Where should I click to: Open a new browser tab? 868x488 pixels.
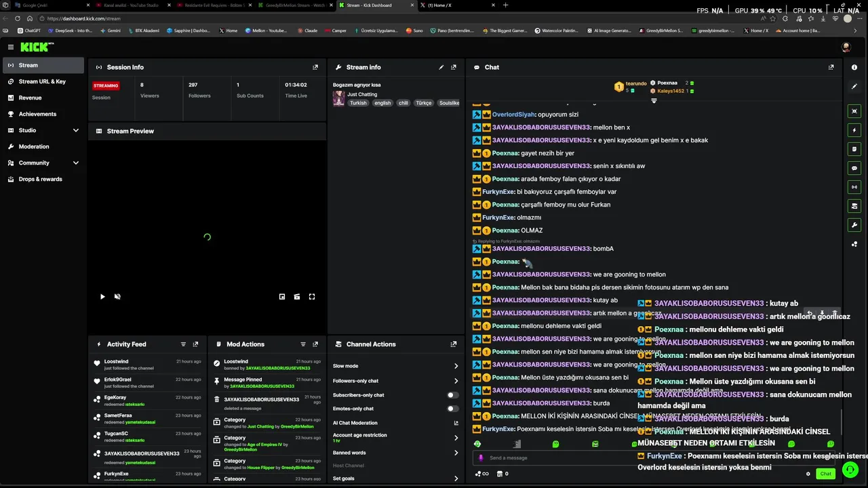click(x=505, y=5)
